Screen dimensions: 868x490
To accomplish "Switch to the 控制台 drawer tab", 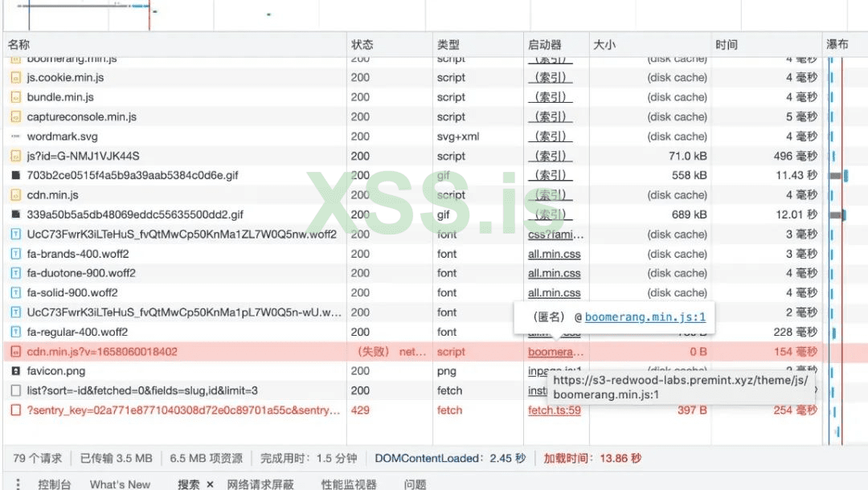I will (55, 484).
